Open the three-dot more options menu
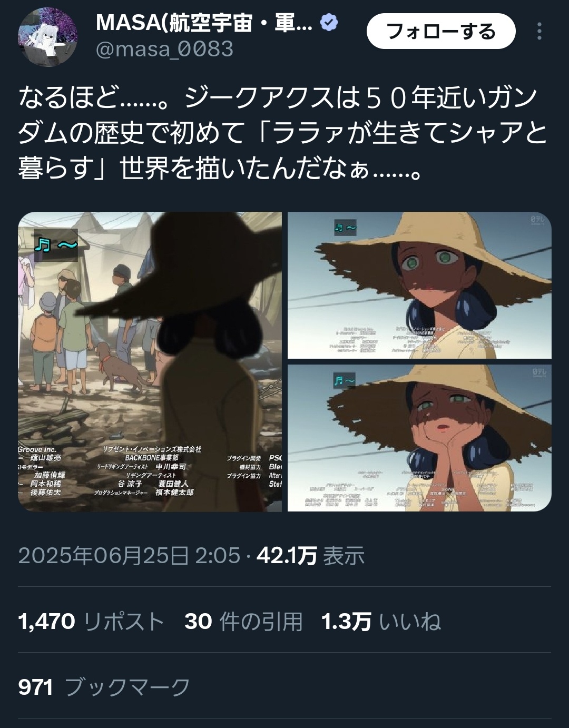The image size is (569, 728). 539,32
